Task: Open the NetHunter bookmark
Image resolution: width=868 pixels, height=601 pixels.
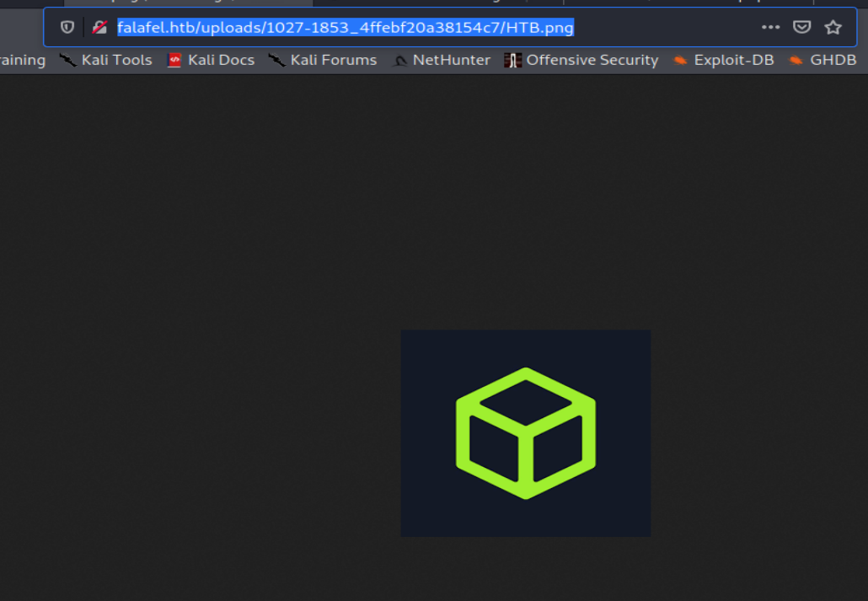Action: [x=442, y=60]
